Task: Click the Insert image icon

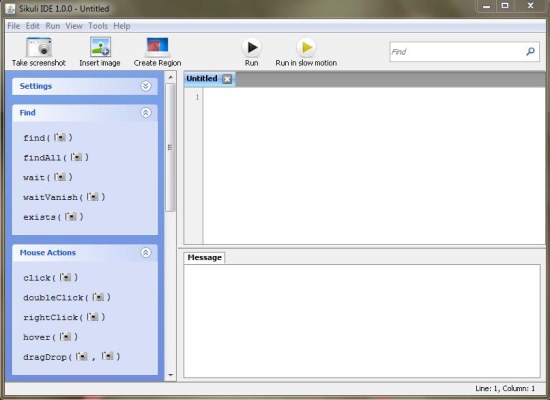Action: click(100, 47)
